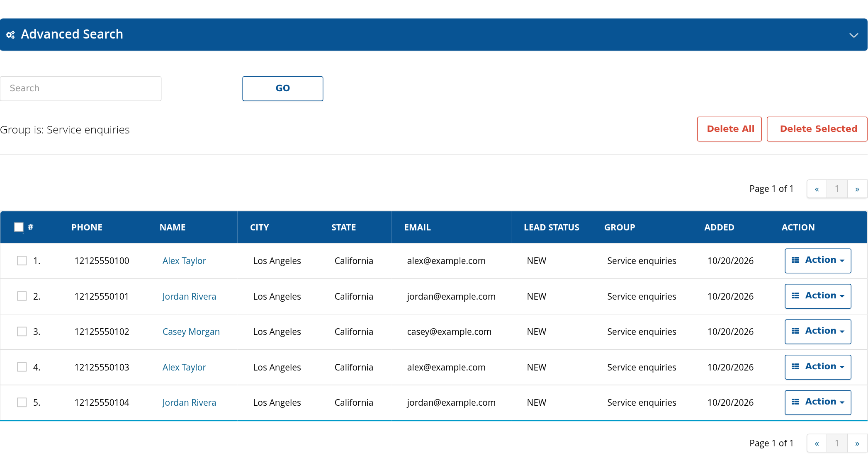
Task: Click the 'Group is: Service enquiries' filter text
Action: [x=65, y=130]
